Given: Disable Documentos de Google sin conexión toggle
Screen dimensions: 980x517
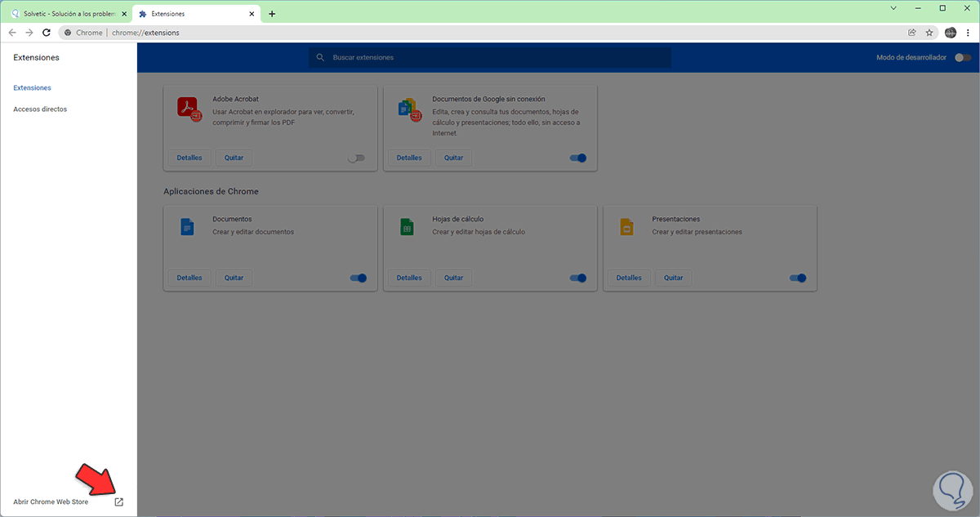Looking at the screenshot, I should click(578, 158).
